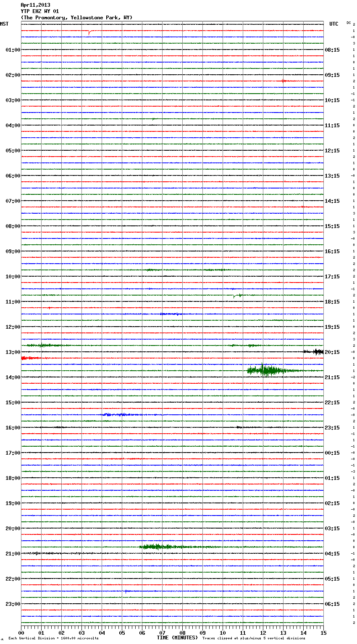
Task: Select the 21:00 MST row label
Action: tap(13, 554)
